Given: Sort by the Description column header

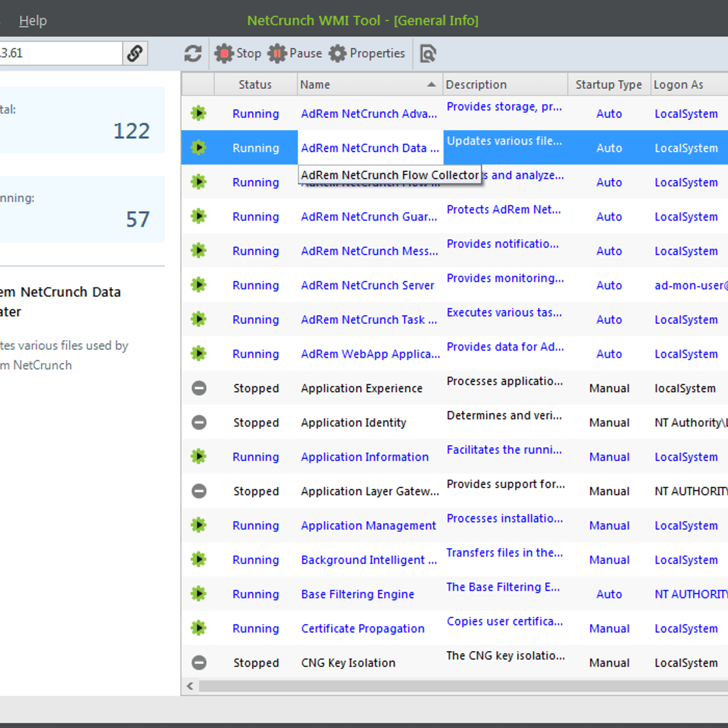Looking at the screenshot, I should (505, 85).
